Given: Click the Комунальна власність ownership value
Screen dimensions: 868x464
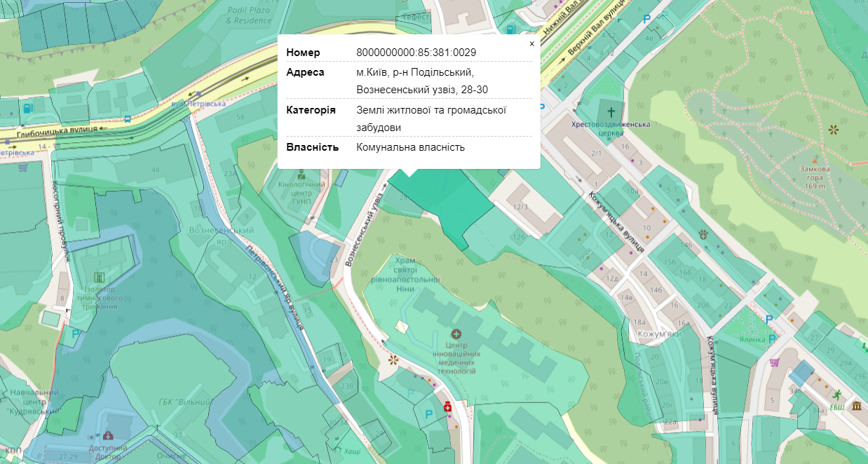Looking at the screenshot, I should (410, 147).
